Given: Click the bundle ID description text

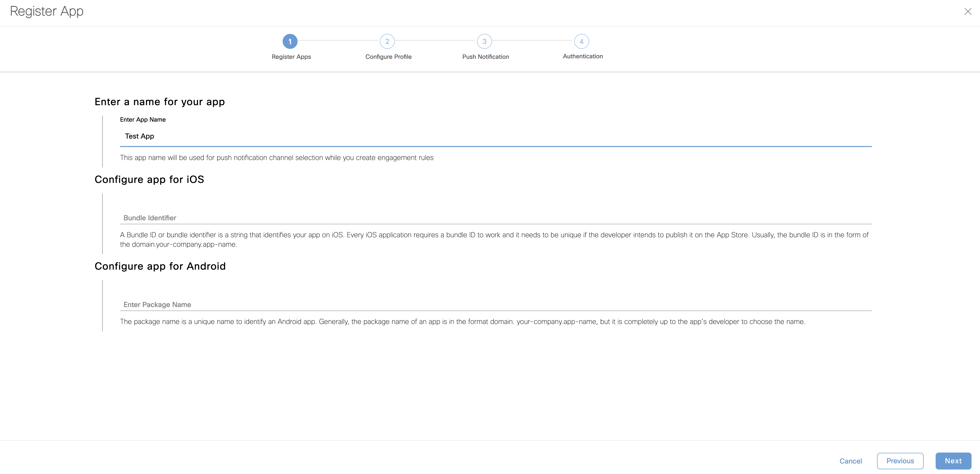Looking at the screenshot, I should (494, 239).
